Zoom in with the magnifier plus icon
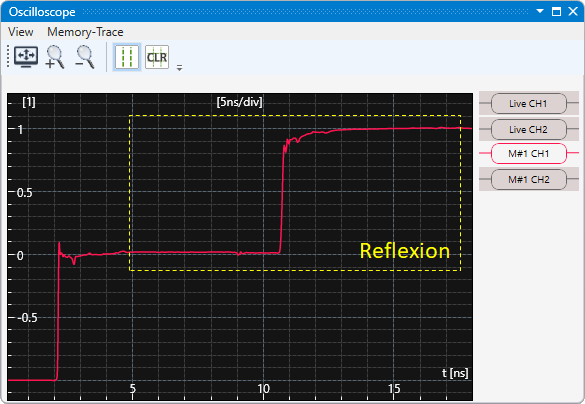585x404 pixels. coord(55,57)
